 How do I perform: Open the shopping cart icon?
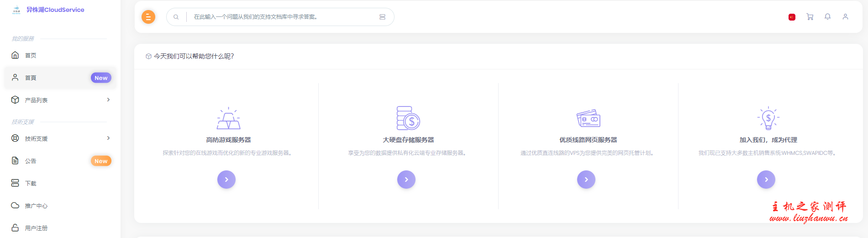tap(810, 17)
